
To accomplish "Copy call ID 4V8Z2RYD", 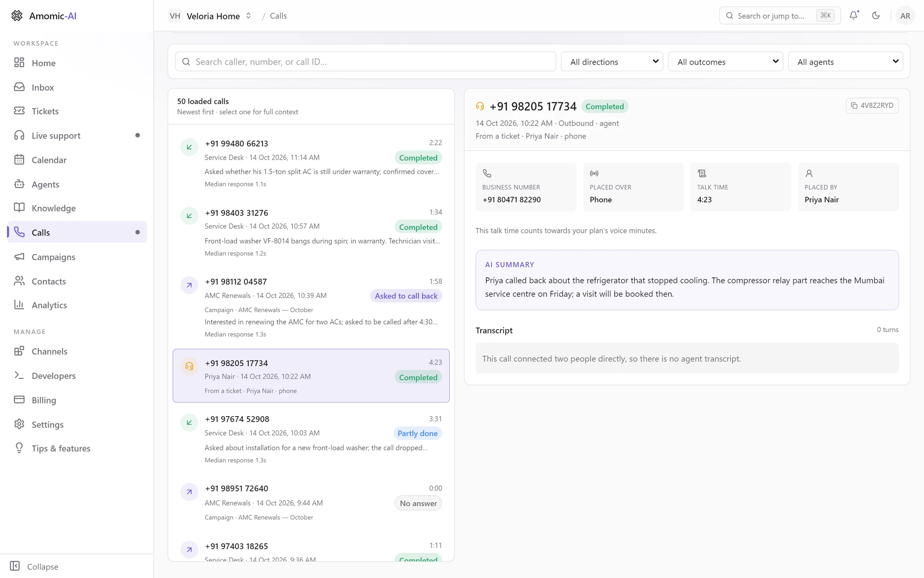I will coord(872,105).
